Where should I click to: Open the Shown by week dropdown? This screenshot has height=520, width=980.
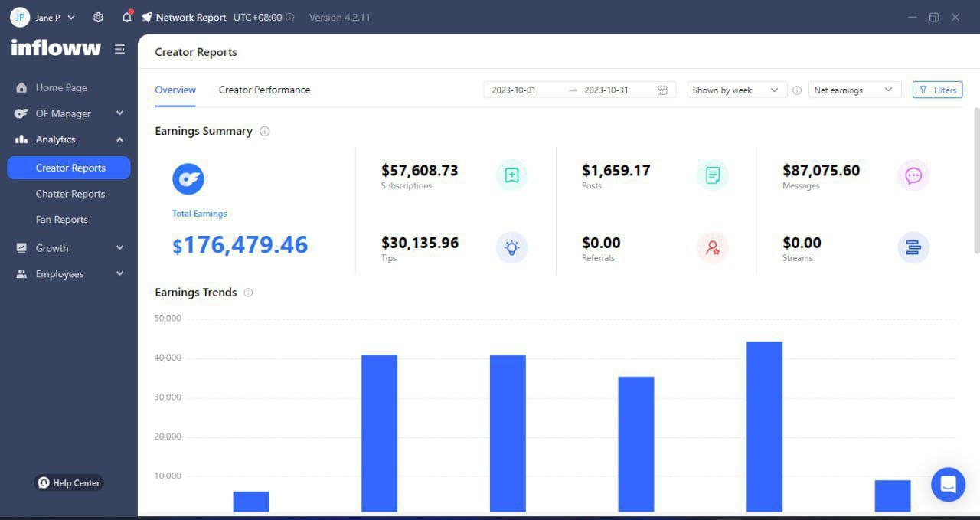pos(736,90)
